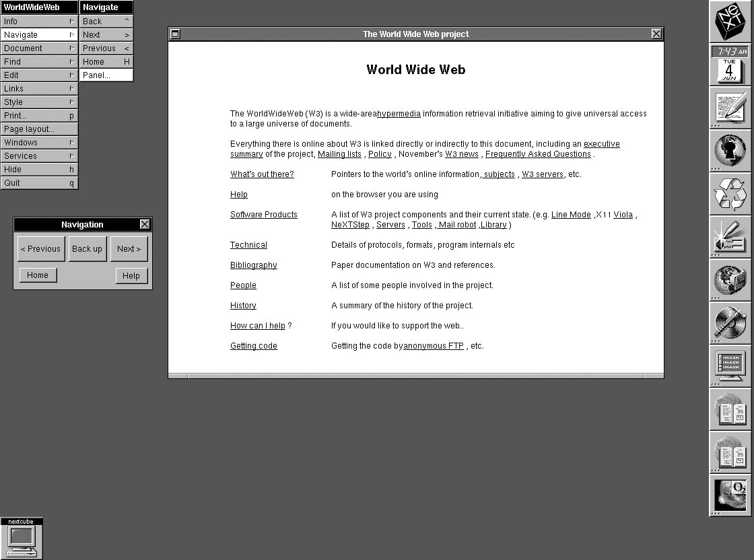Expand the Edit submenu
This screenshot has width=754, height=560.
(x=39, y=75)
